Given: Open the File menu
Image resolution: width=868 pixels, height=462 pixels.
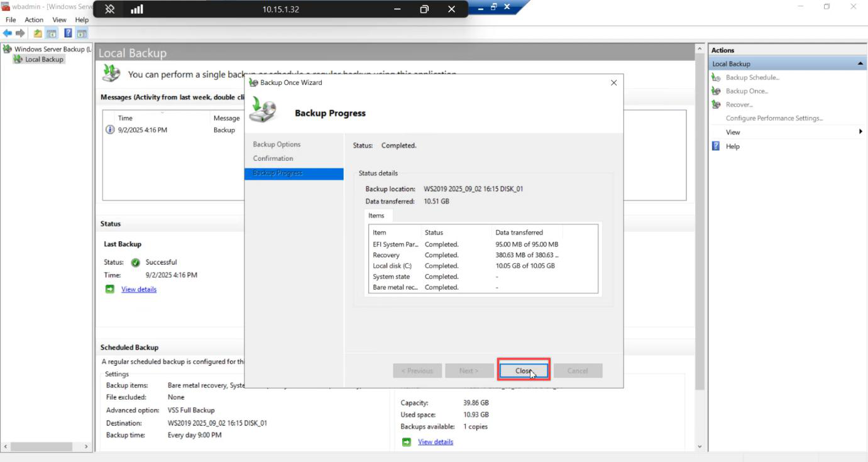Looking at the screenshot, I should click(x=11, y=20).
